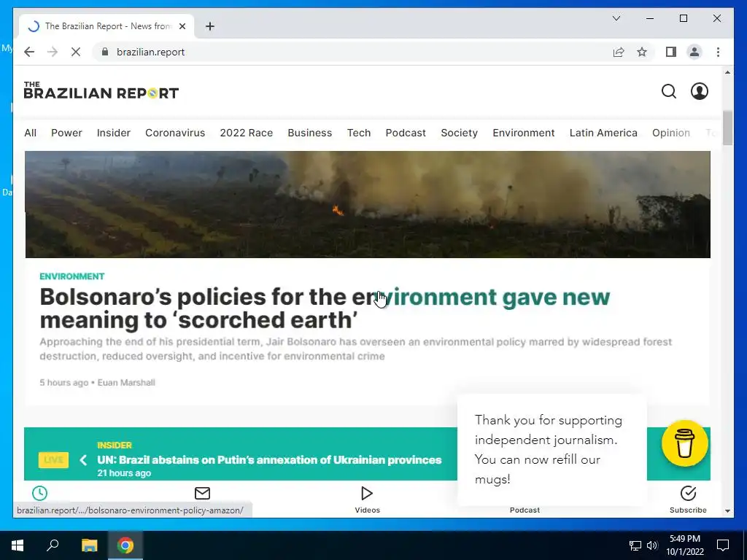Screen dimensions: 747x560
Task: Open the Insider section
Action: click(113, 133)
